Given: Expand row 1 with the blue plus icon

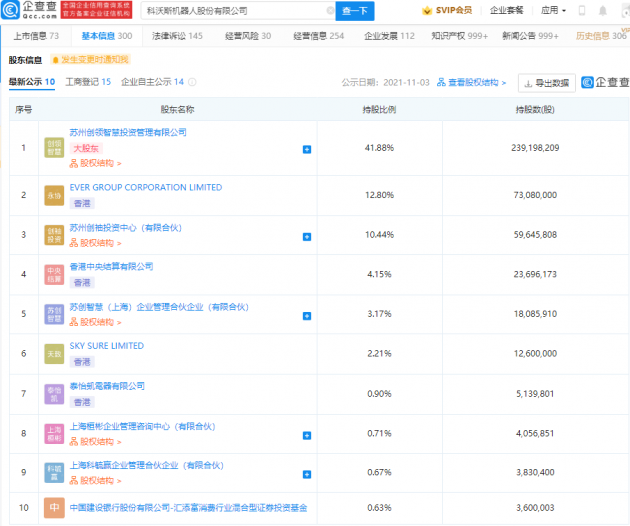Looking at the screenshot, I should click(x=307, y=149).
